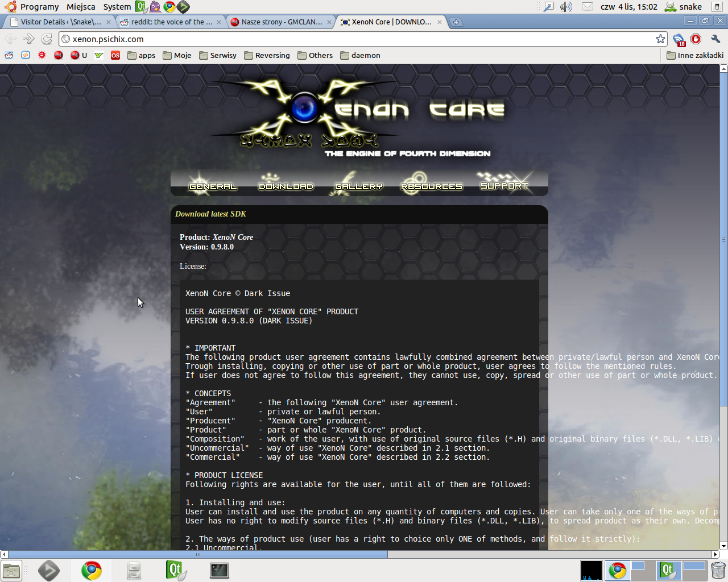
Task: Expand the "Serwisy" bookmarks folder
Action: coord(217,56)
